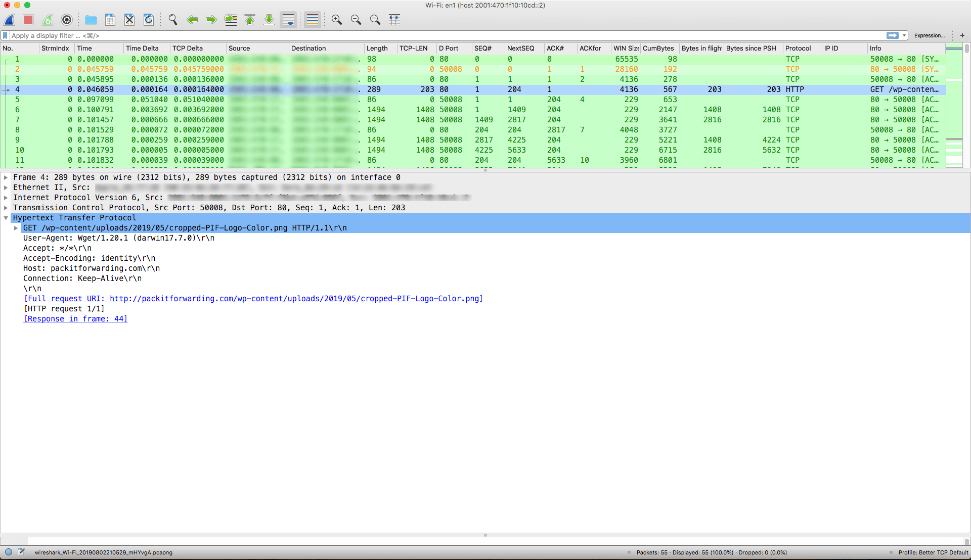Viewport: 971px width, 560px height.
Task: Click the Profile: Better TCP Default label
Action: click(933, 552)
